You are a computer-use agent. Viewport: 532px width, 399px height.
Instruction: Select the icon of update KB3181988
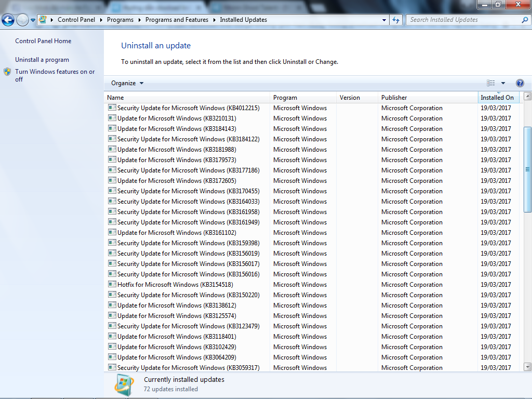click(x=112, y=149)
